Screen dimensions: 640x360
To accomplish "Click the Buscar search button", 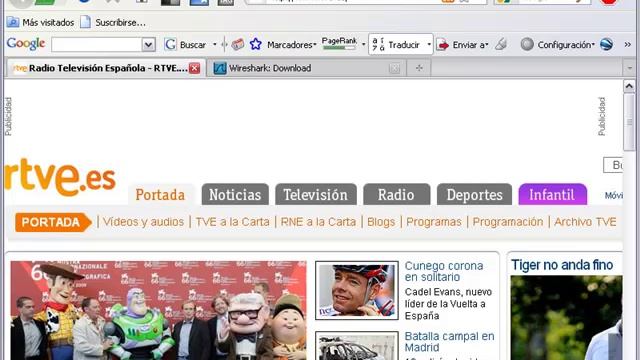I will pyautogui.click(x=186, y=44).
